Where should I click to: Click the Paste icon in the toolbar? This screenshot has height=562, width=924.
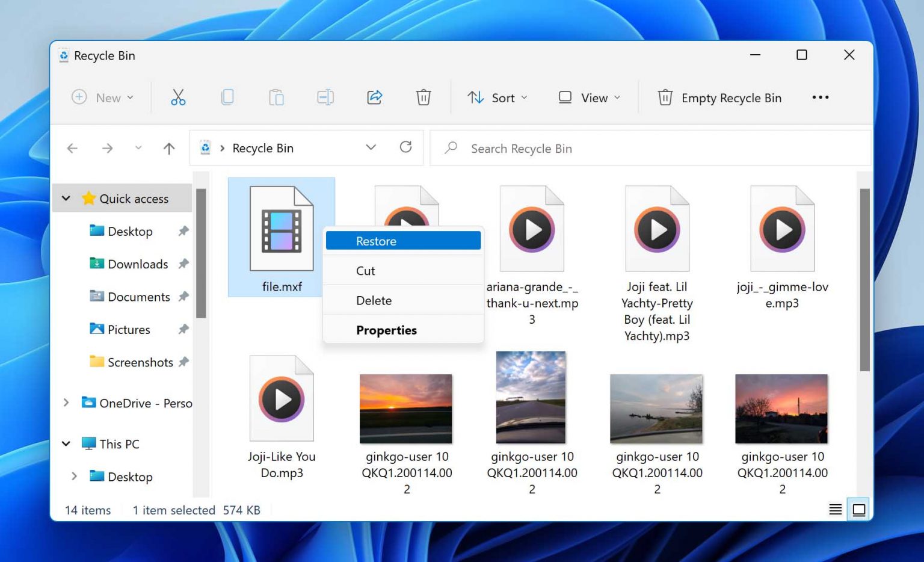click(x=276, y=97)
